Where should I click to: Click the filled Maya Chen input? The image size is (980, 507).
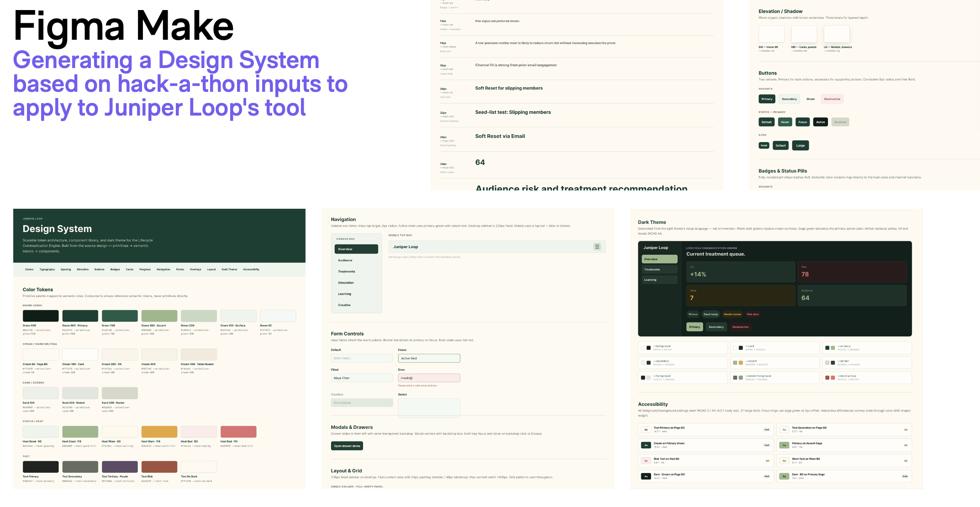[x=362, y=378]
